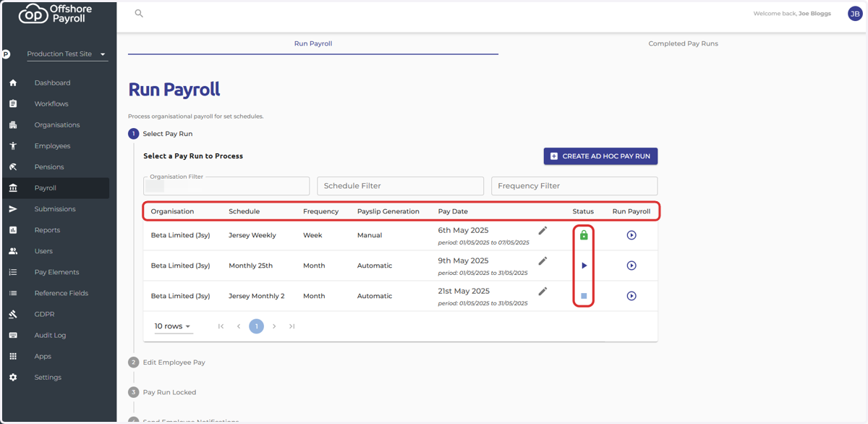Sort by the Schedule column header

click(244, 211)
